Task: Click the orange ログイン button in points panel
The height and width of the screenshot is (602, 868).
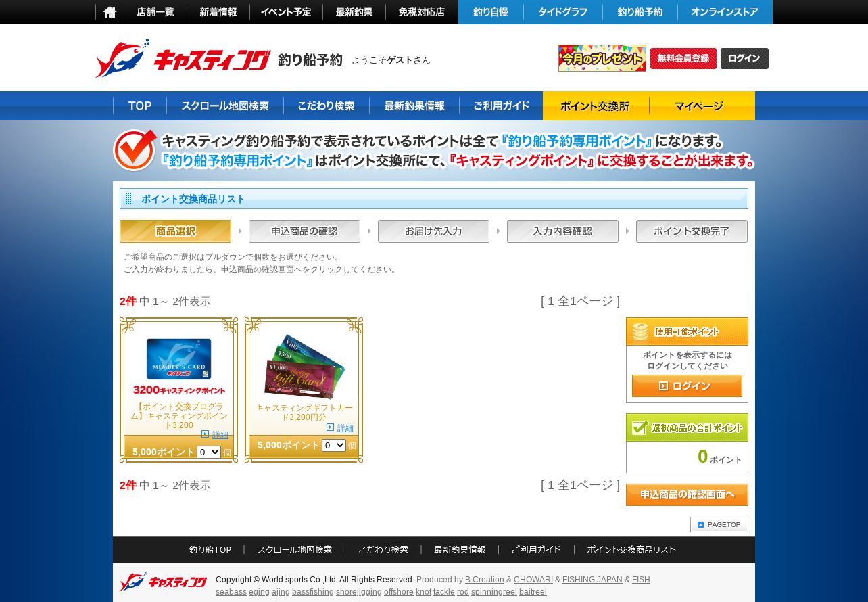Action: pyautogui.click(x=687, y=386)
